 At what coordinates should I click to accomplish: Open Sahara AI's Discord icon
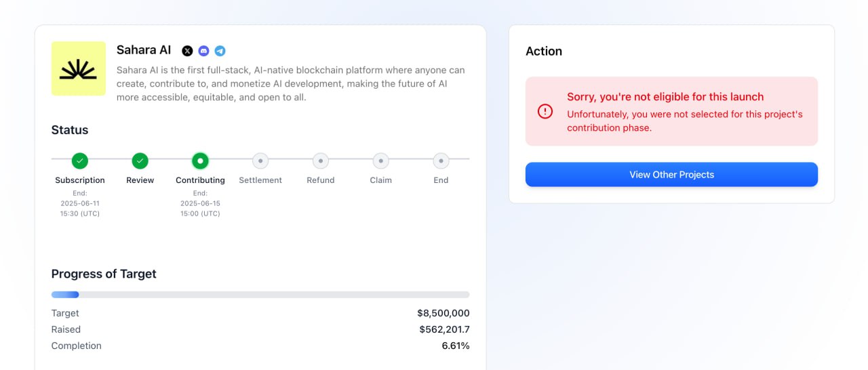pyautogui.click(x=203, y=51)
